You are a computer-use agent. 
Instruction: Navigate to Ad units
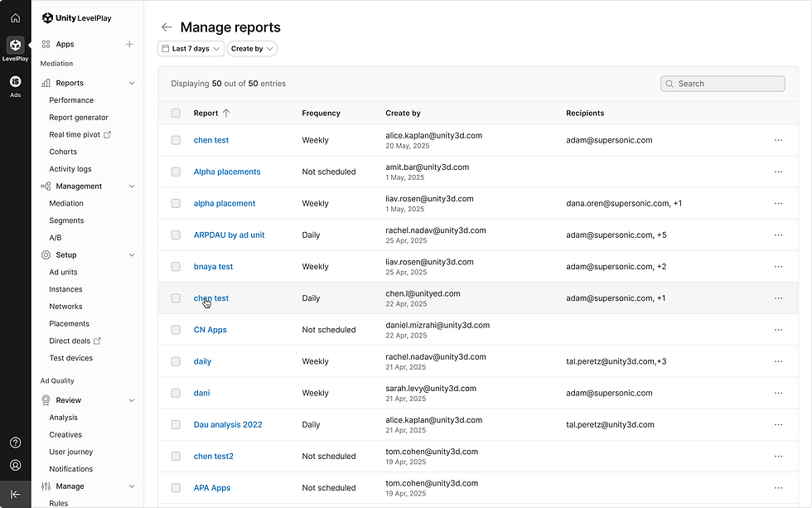click(x=63, y=273)
